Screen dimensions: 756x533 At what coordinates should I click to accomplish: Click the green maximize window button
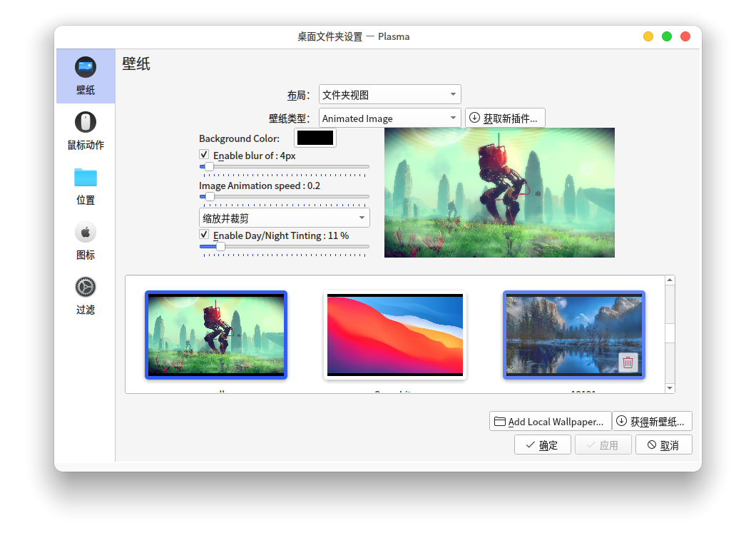point(667,36)
